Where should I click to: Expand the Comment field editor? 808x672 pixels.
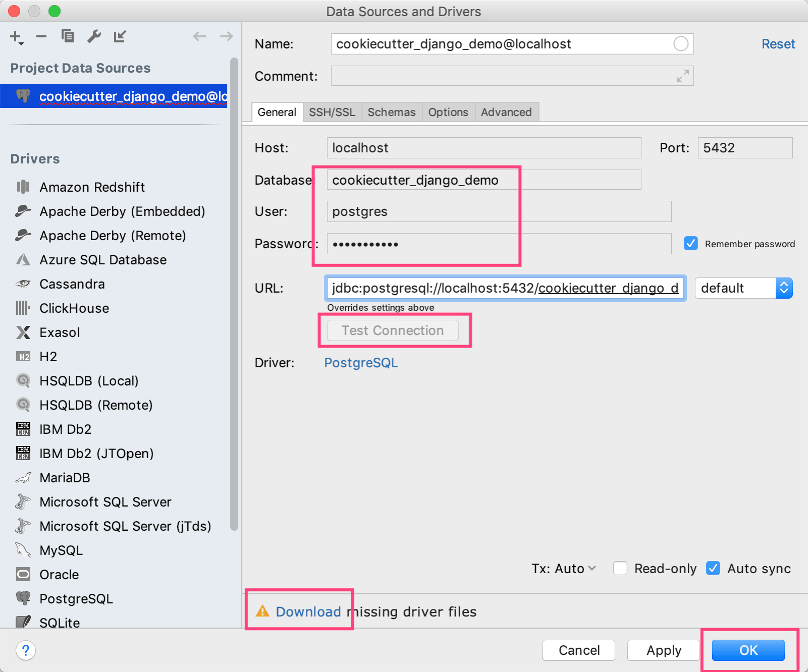682,76
